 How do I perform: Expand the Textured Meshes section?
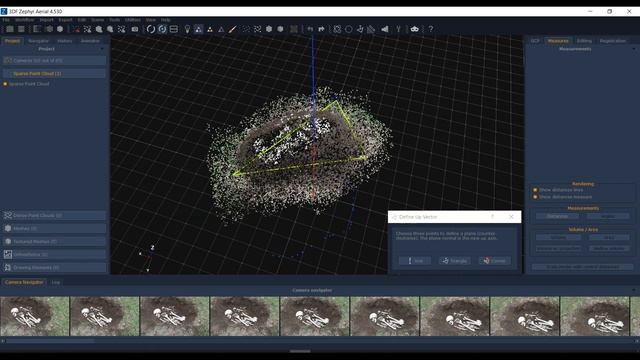[54, 241]
